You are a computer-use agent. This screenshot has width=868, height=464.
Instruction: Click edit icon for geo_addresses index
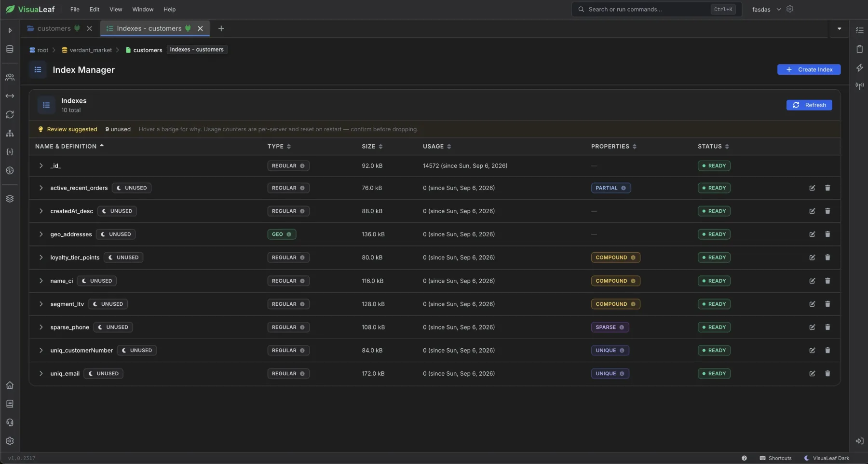click(812, 234)
